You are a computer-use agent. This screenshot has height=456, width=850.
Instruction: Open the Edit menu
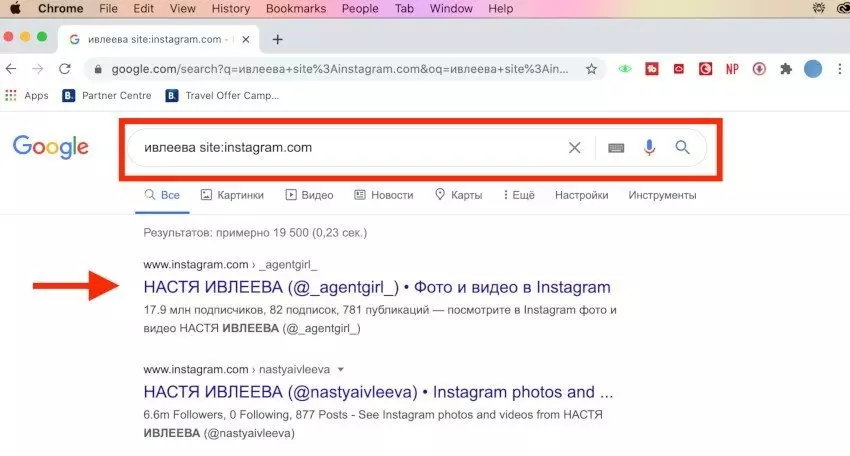[144, 9]
